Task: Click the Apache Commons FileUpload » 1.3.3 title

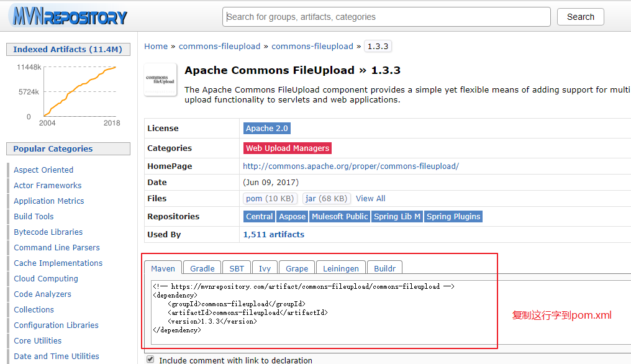Action: click(293, 70)
